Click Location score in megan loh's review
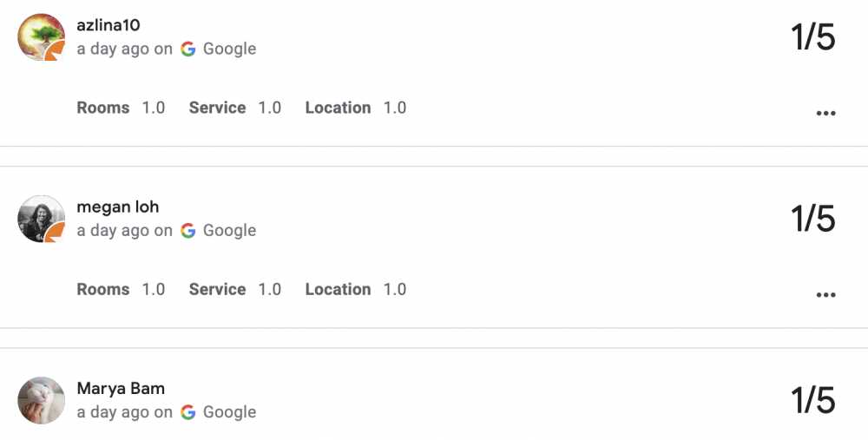This screenshot has width=868, height=440. coord(356,289)
